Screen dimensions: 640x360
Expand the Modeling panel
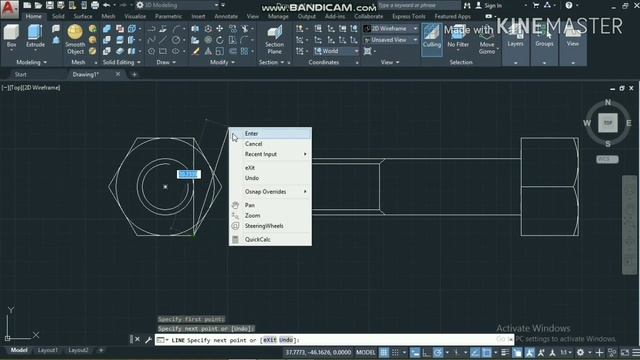tap(31, 62)
